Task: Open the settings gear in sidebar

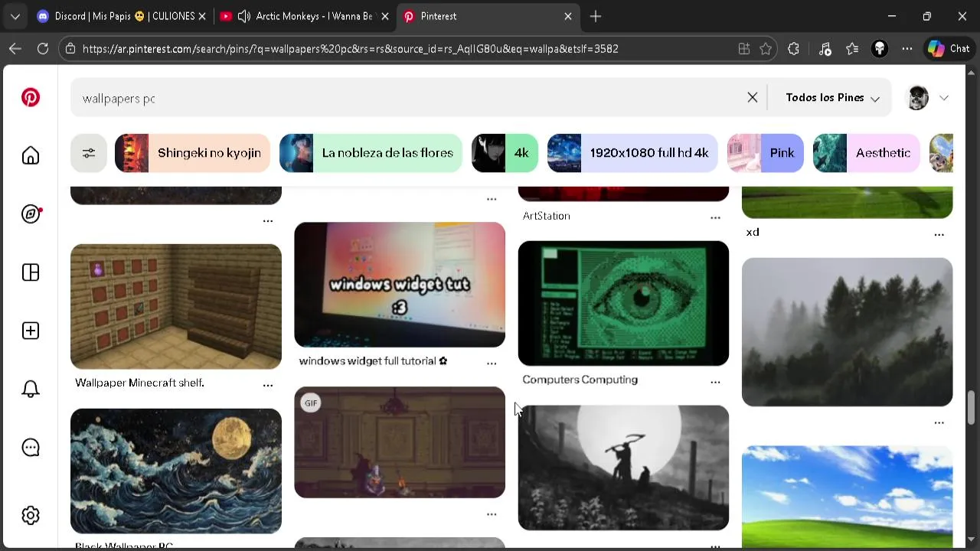Action: tap(31, 515)
